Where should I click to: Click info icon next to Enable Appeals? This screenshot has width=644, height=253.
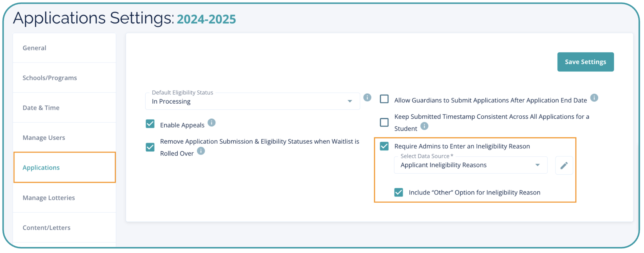point(211,122)
